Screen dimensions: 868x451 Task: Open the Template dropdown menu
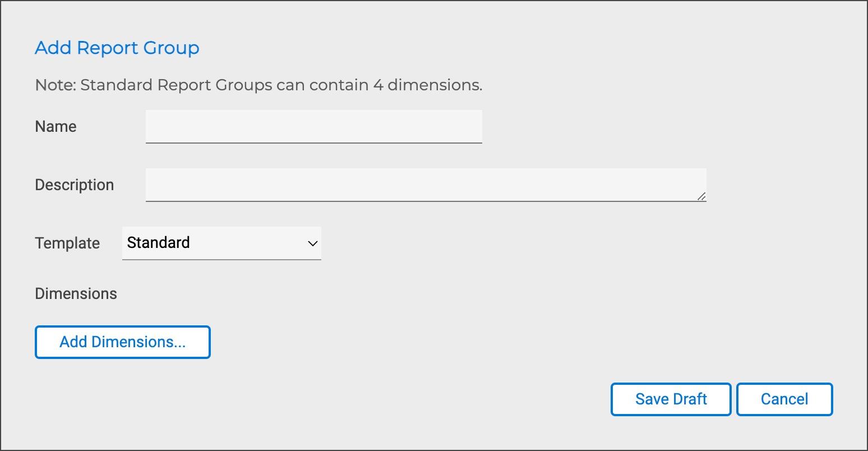(x=221, y=243)
